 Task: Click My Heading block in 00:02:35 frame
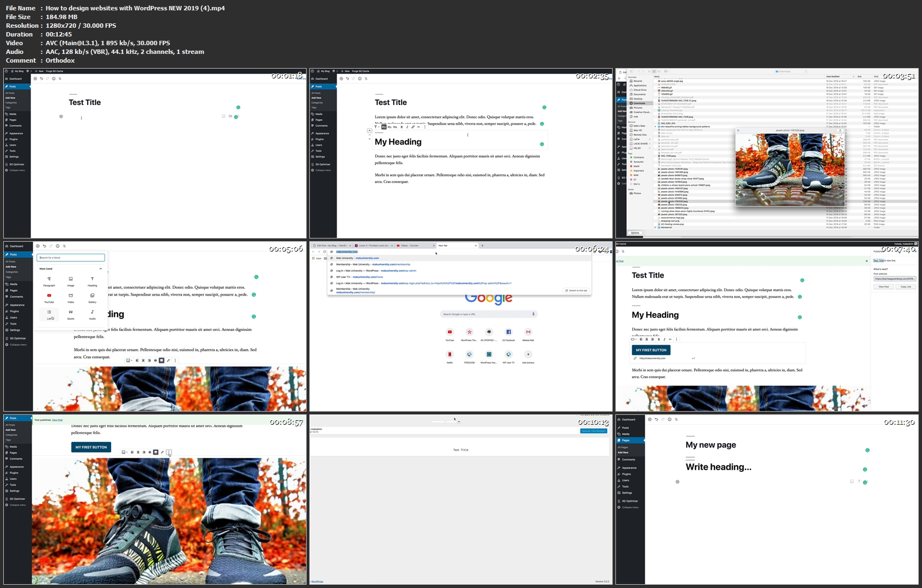(x=398, y=142)
